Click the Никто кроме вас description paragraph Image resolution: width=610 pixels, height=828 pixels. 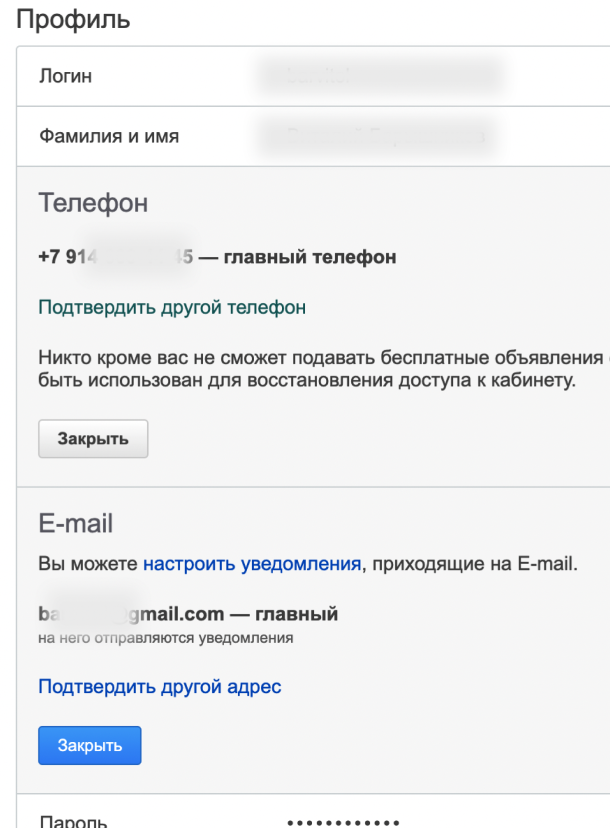324,369
